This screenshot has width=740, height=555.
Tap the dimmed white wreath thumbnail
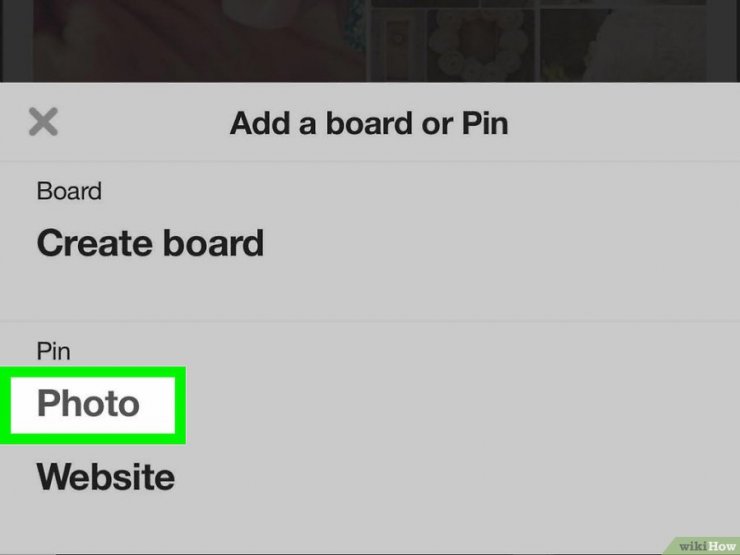(x=480, y=46)
